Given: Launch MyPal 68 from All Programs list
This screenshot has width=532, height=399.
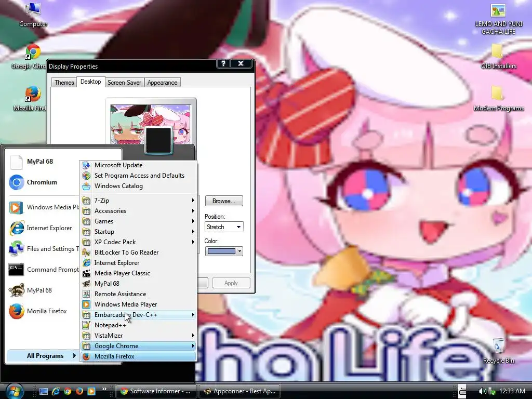Looking at the screenshot, I should coord(138,284).
